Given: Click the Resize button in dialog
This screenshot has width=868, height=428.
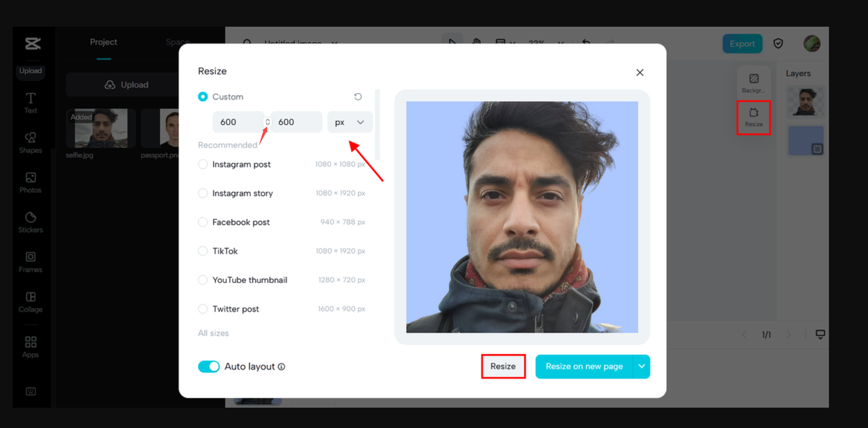Looking at the screenshot, I should 503,366.
